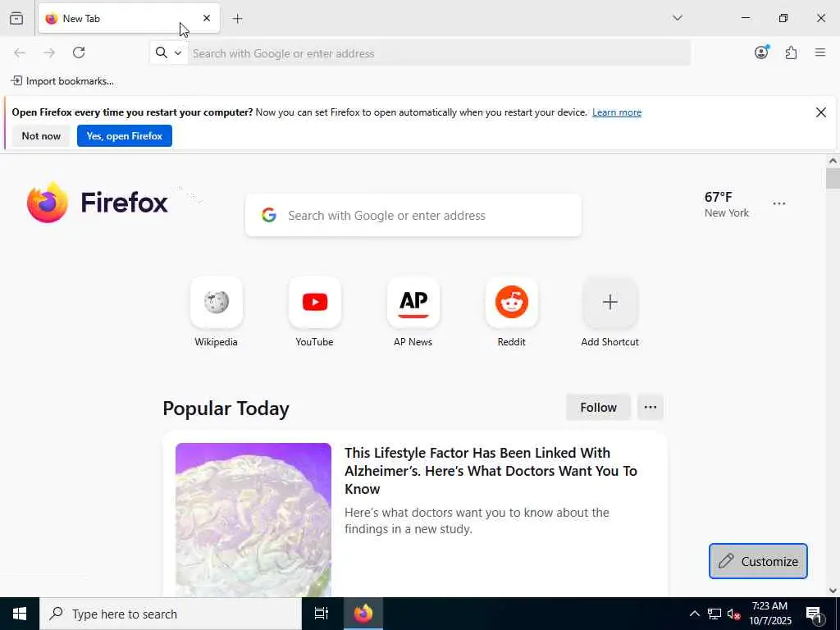Open the Alzheimer's lifestyle factor article headline
This screenshot has width=840, height=630.
pyautogui.click(x=491, y=471)
